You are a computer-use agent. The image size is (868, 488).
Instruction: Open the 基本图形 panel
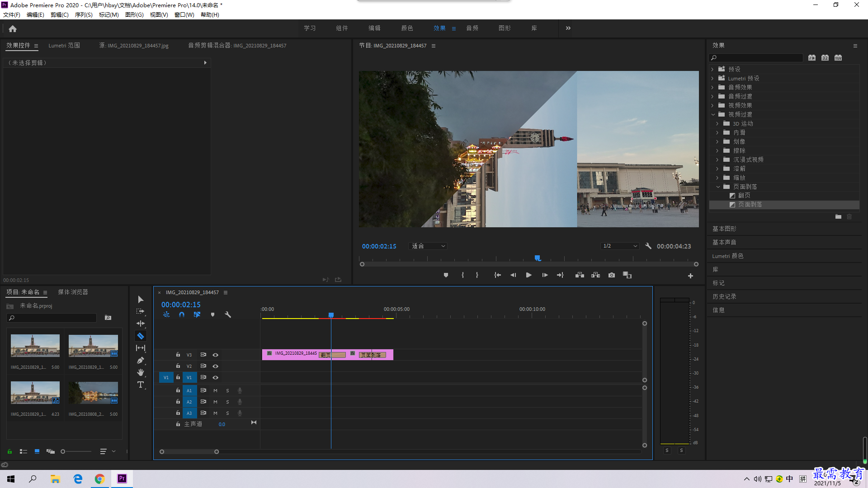click(x=724, y=229)
